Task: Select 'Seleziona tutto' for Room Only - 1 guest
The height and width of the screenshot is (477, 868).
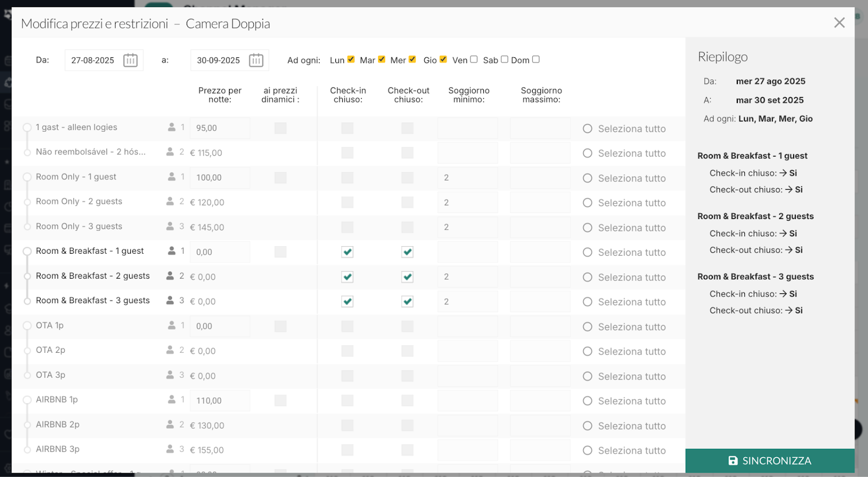Action: (x=588, y=178)
